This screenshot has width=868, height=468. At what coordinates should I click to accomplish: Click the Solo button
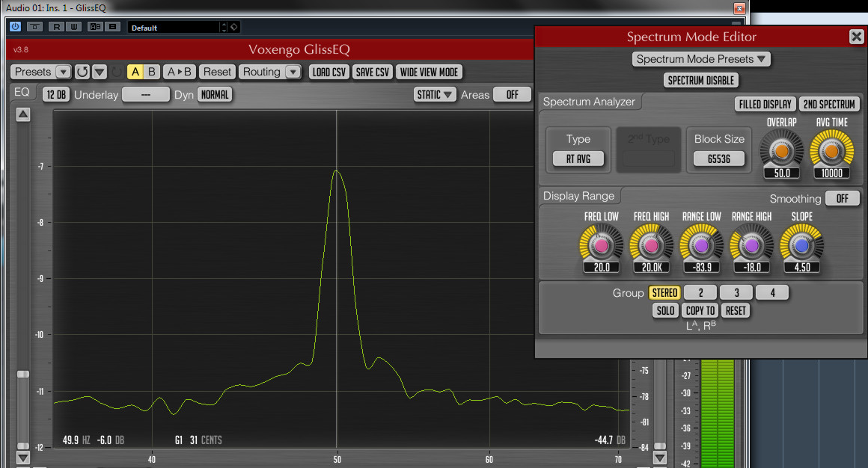coord(665,310)
